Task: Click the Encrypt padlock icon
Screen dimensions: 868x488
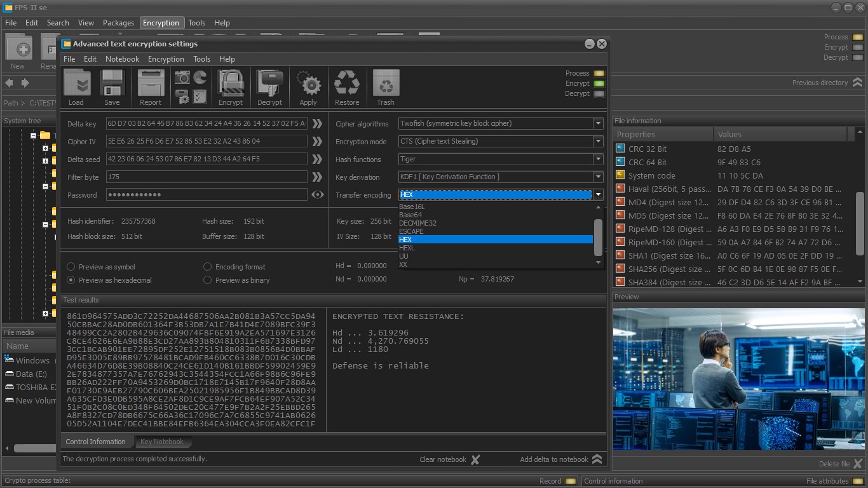Action: click(231, 83)
